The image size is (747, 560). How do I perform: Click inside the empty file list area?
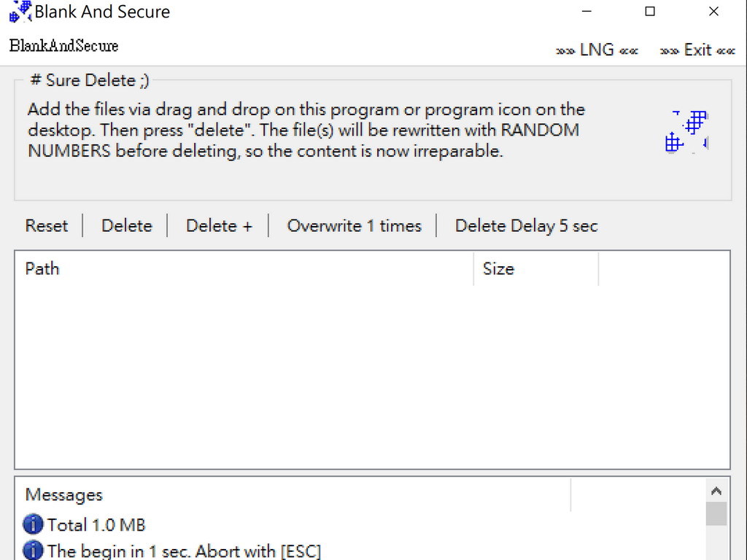click(x=372, y=376)
